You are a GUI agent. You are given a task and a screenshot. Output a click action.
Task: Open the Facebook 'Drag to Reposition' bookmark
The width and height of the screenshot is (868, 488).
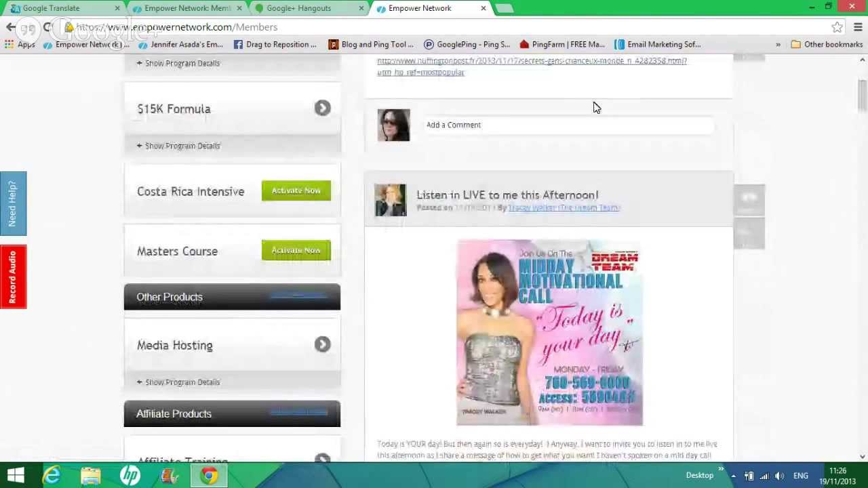click(275, 45)
